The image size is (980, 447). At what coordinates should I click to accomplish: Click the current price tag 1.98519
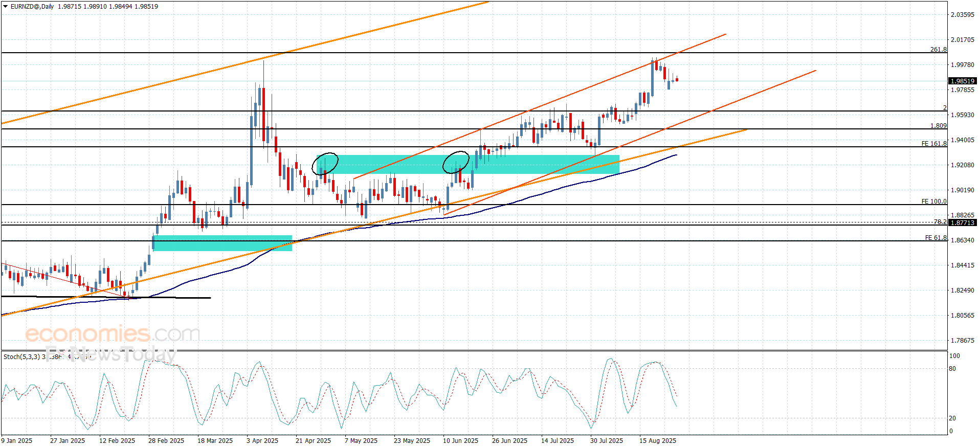click(963, 81)
